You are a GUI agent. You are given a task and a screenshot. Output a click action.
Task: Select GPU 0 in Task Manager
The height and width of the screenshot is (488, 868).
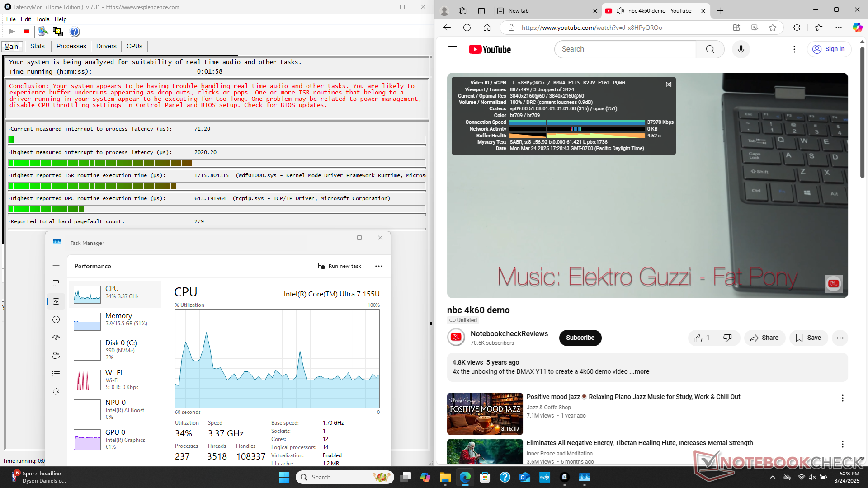pyautogui.click(x=116, y=440)
